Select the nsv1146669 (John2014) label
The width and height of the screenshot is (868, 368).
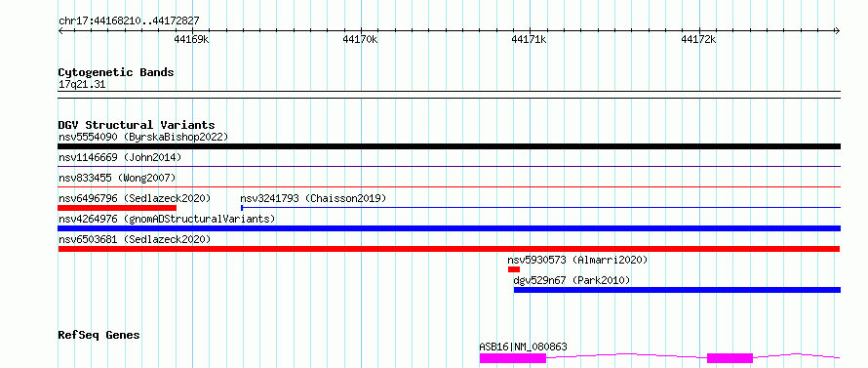(x=120, y=157)
